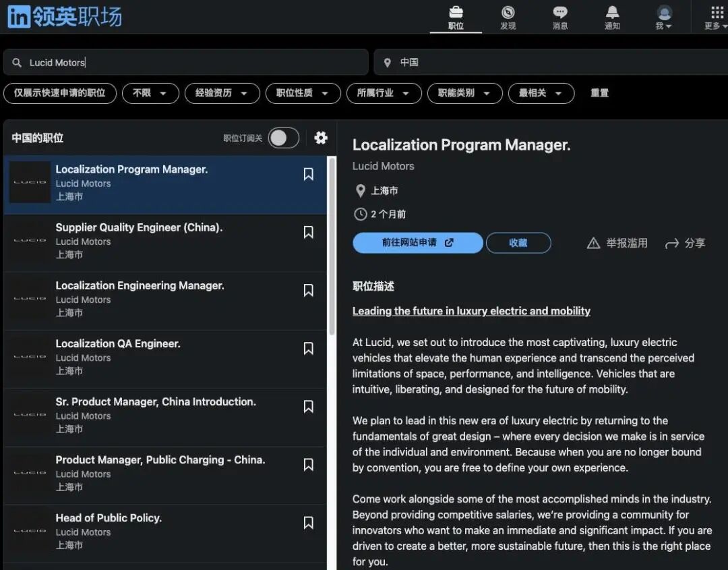Click the 中国的职位 heading
Image resolution: width=728 pixels, height=570 pixels.
click(37, 138)
